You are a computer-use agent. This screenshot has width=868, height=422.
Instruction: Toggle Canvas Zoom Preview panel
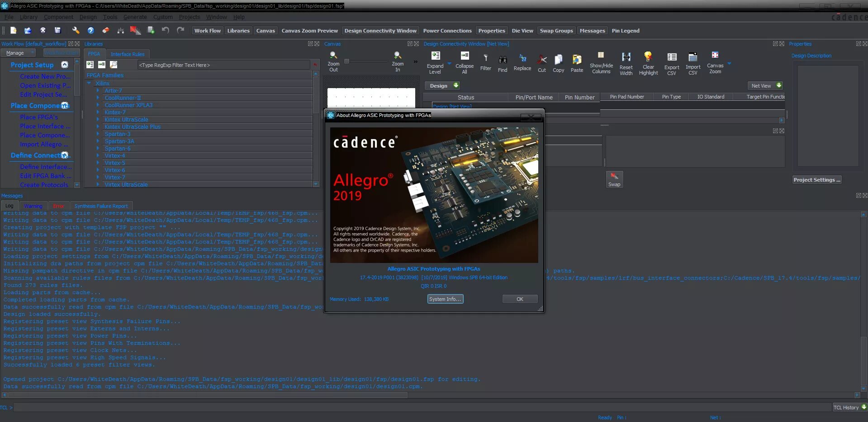pos(309,31)
